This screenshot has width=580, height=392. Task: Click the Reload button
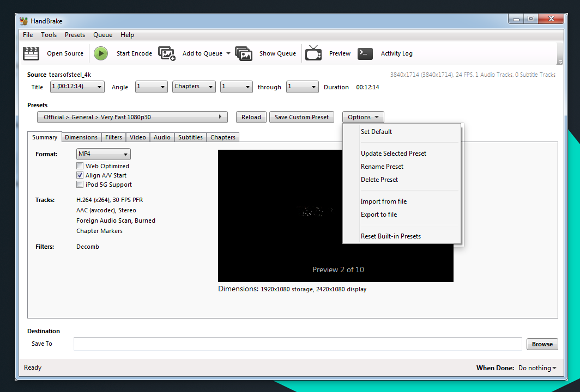point(251,117)
